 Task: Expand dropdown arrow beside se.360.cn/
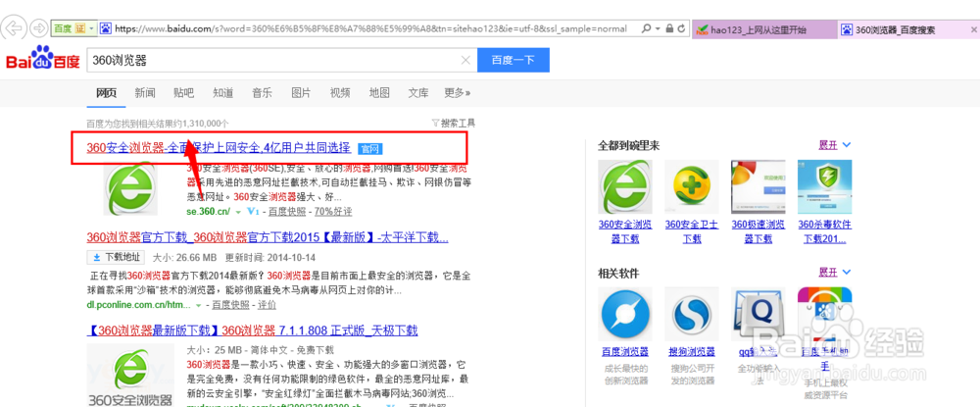coord(237,211)
